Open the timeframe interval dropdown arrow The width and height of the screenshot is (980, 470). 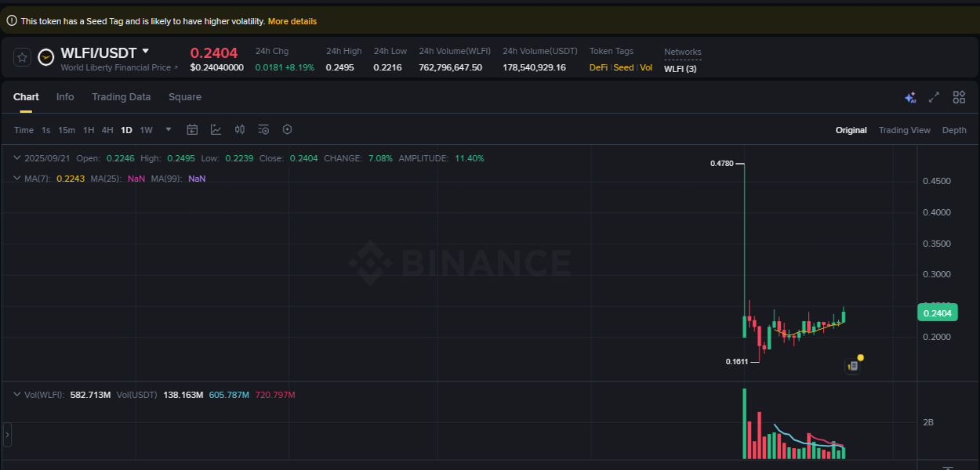point(167,130)
